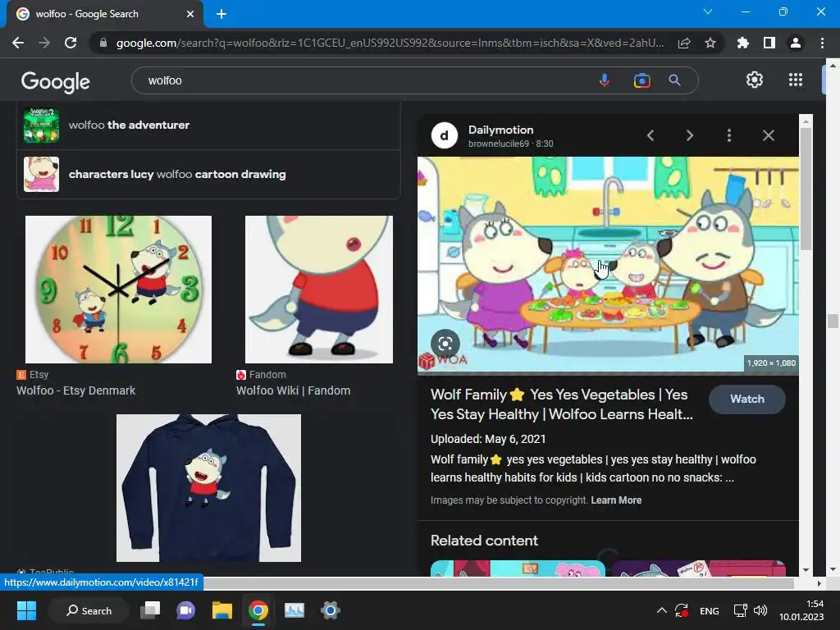The width and height of the screenshot is (840, 630).
Task: Switch to Chrome on the taskbar
Action: [258, 610]
